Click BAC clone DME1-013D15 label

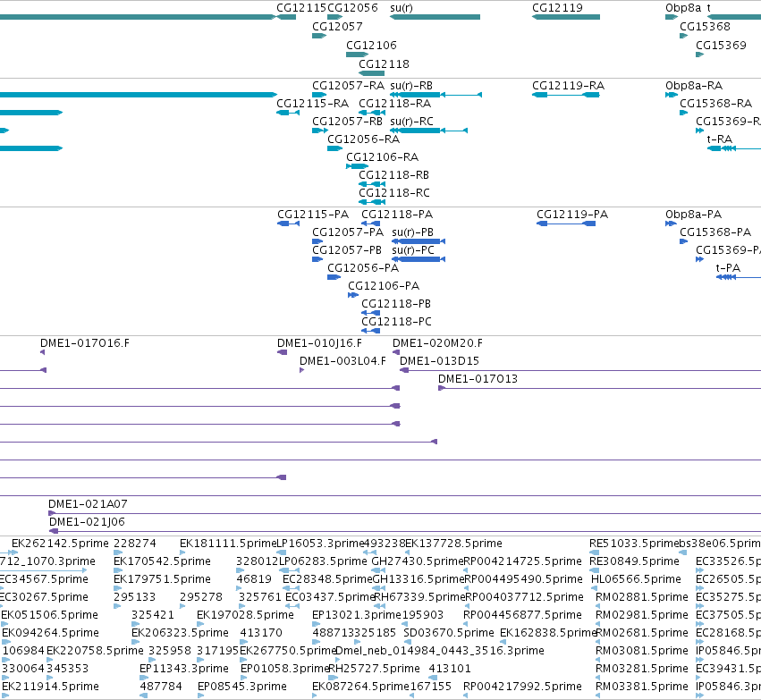[439, 361]
